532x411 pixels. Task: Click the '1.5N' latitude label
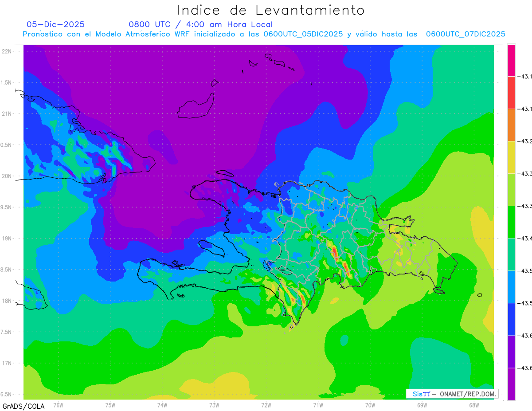click(x=7, y=82)
